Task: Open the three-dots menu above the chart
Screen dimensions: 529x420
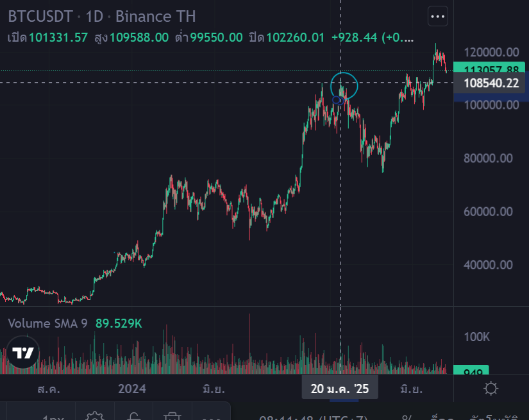Action: click(438, 17)
